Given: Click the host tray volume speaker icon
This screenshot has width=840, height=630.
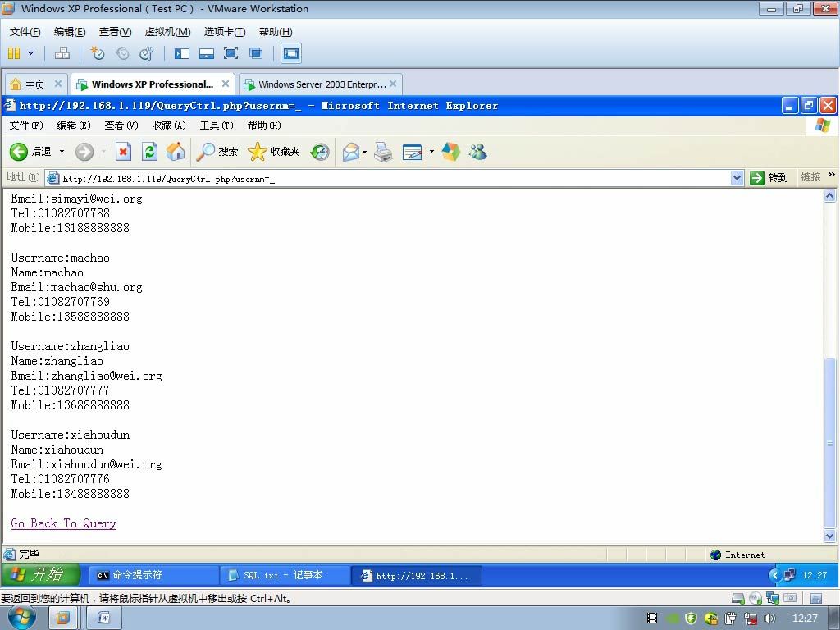Looking at the screenshot, I should click(769, 619).
